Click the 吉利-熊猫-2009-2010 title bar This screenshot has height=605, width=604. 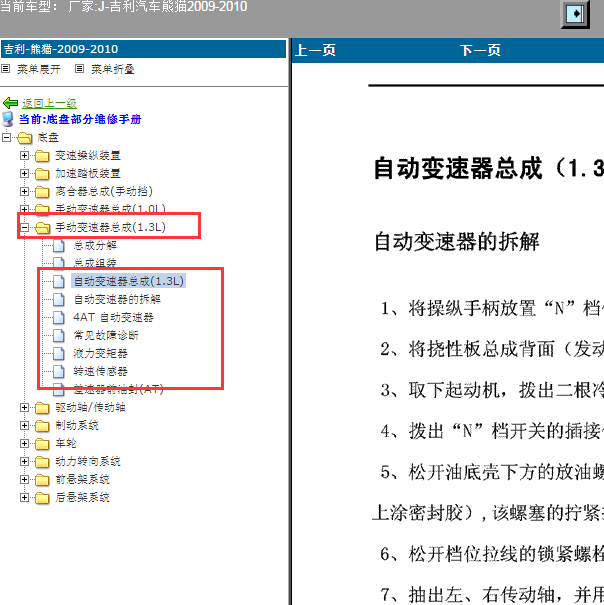coord(143,49)
